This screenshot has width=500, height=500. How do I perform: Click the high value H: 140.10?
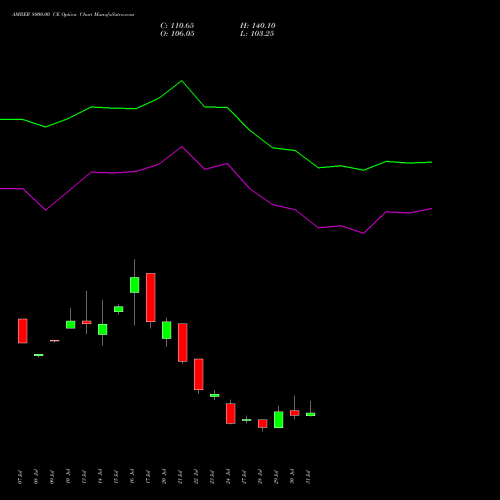point(258,26)
